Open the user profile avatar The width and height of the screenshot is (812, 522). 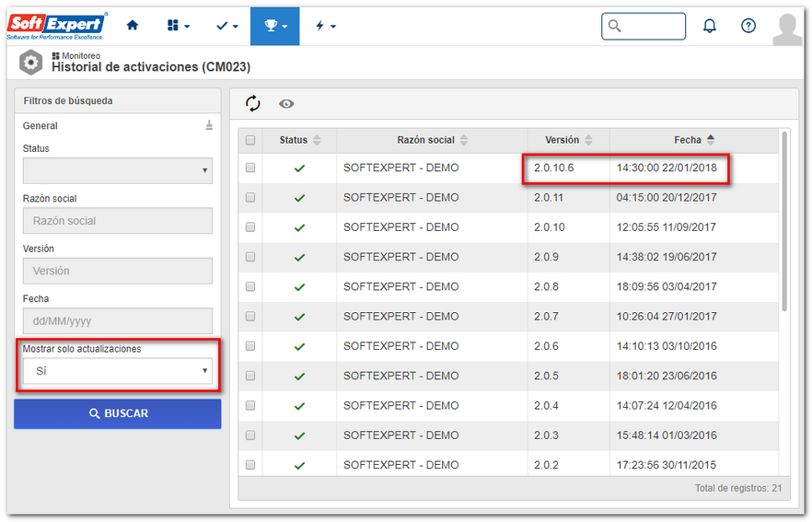coord(787,29)
